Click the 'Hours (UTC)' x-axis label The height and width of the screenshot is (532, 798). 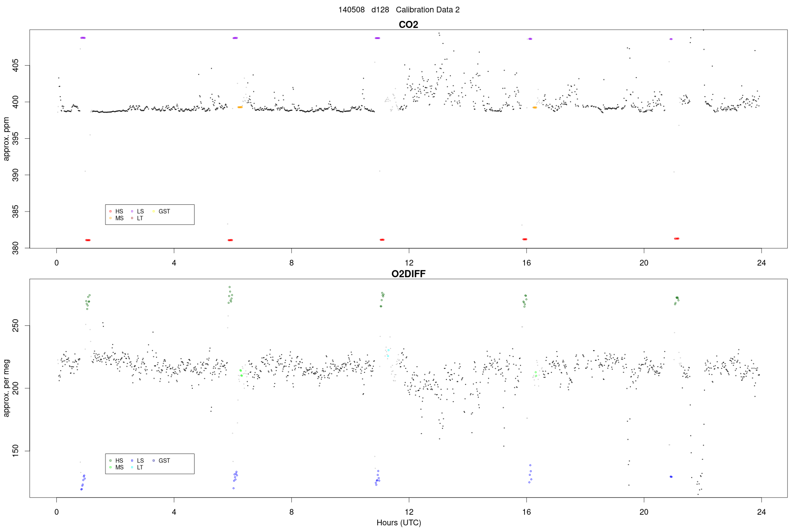coord(399,523)
